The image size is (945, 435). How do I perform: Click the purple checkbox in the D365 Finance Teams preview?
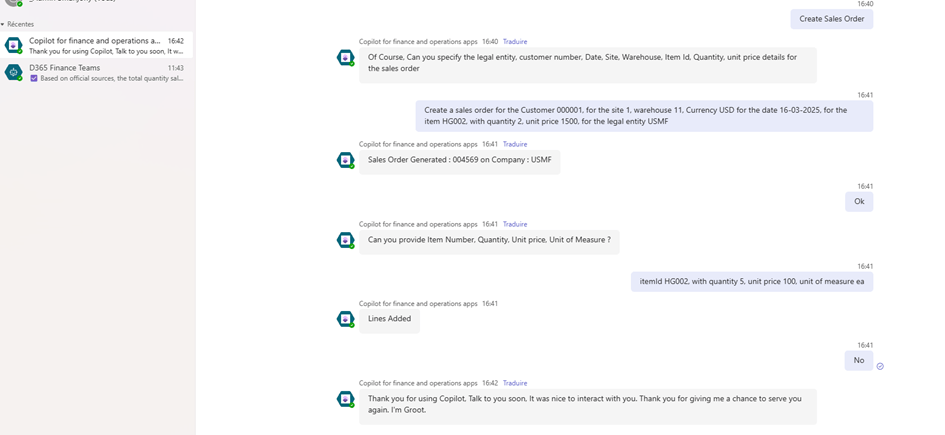click(34, 78)
